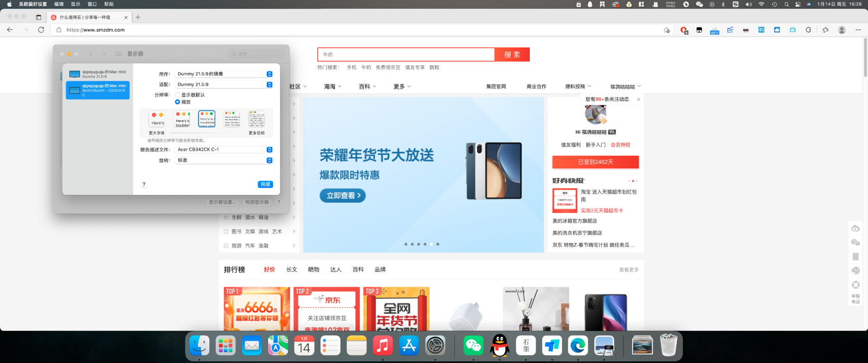
Task: Open the bilibili TV extension icon
Action: point(793,30)
